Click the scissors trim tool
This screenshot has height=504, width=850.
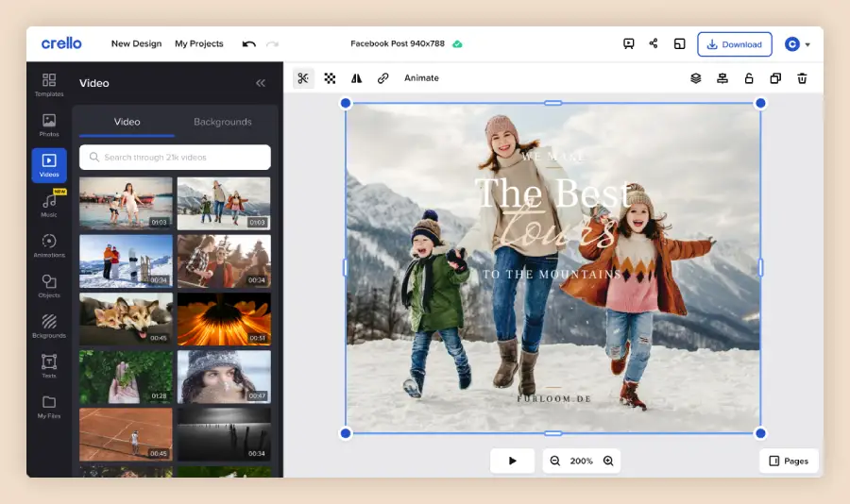tap(303, 78)
